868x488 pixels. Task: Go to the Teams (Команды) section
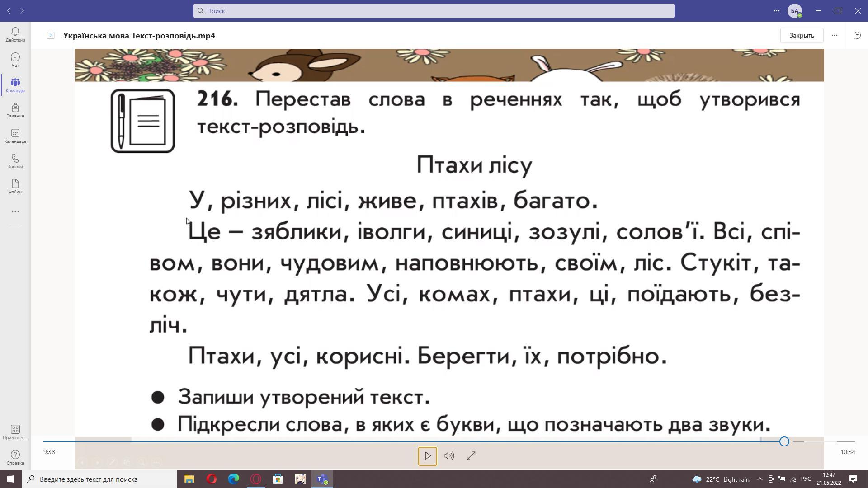(x=15, y=85)
